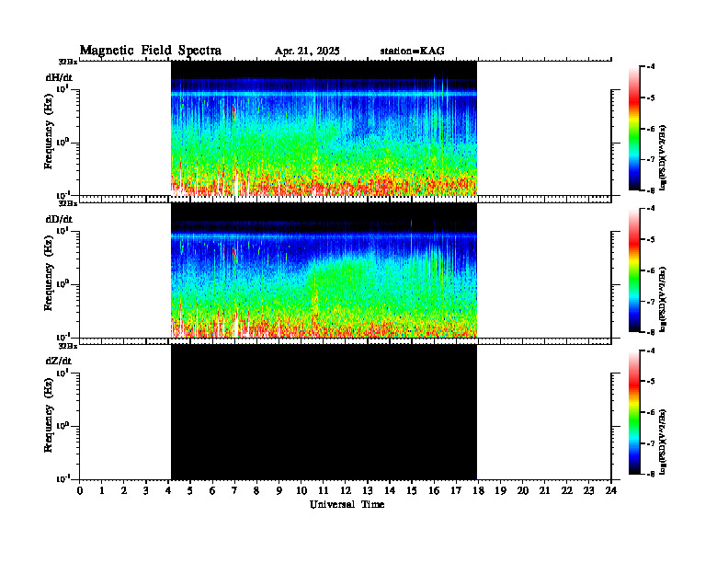Click hour "18" on the Universal Time axis

(x=478, y=491)
